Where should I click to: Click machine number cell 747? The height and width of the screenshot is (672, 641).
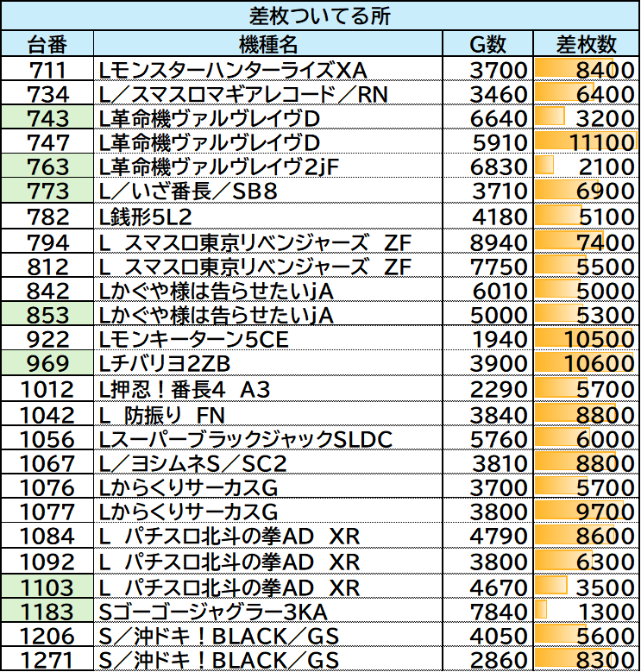pyautogui.click(x=47, y=141)
